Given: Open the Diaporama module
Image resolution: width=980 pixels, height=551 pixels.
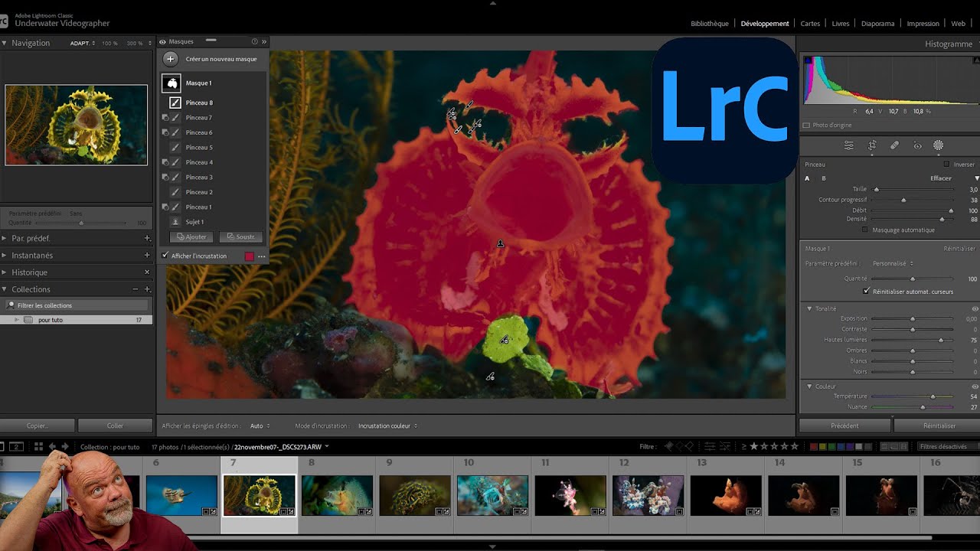Looking at the screenshot, I should (x=877, y=24).
